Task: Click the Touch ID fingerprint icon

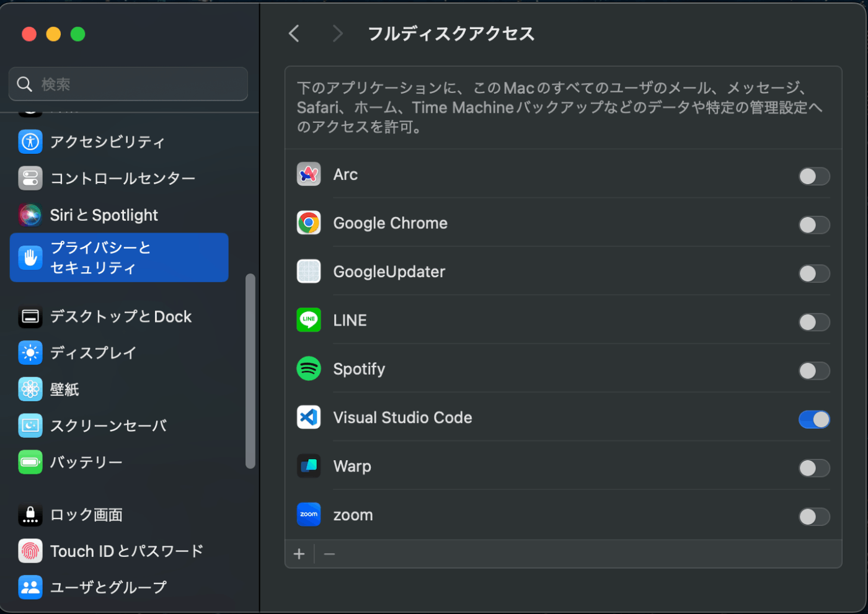Action: click(x=30, y=551)
